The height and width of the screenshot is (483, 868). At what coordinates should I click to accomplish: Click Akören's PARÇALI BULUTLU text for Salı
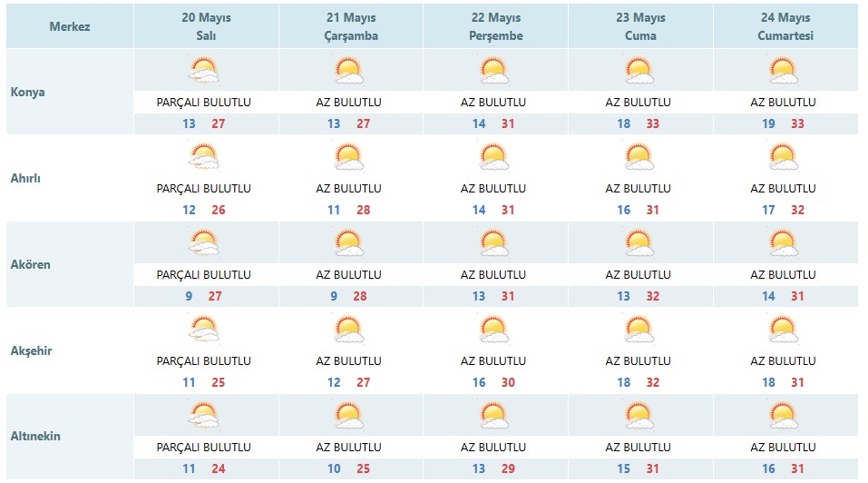204,274
